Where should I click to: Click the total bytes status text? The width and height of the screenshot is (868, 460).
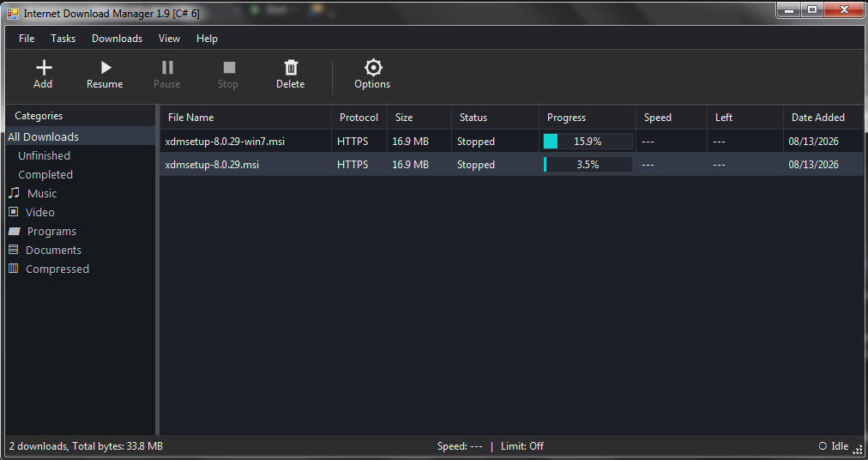[x=87, y=446]
